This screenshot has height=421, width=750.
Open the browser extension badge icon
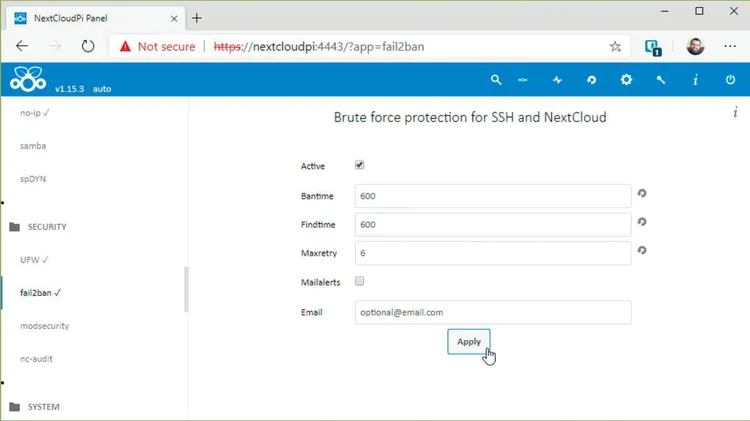[653, 47]
